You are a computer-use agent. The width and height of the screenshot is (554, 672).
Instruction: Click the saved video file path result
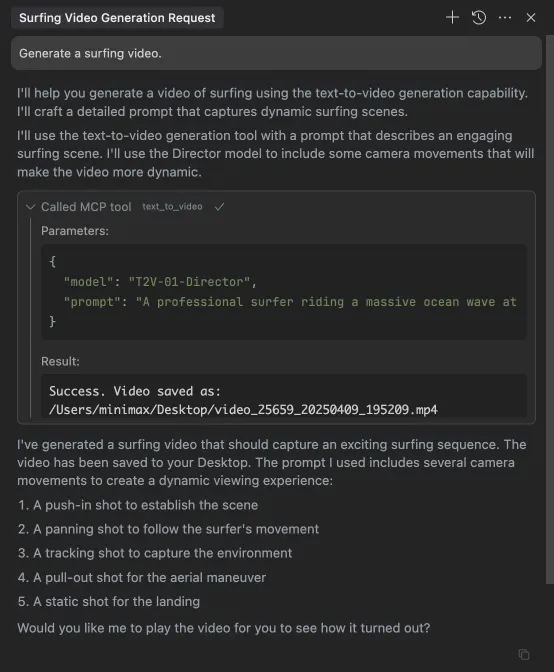pos(243,410)
